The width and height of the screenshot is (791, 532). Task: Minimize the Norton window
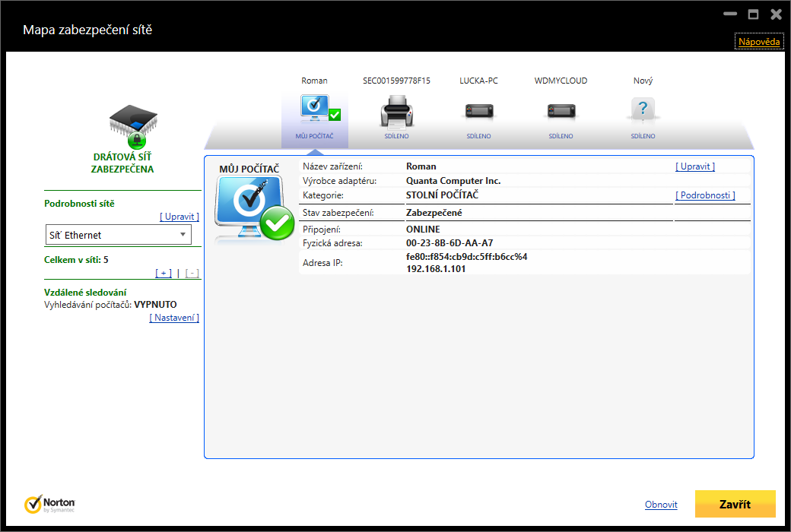pos(730,14)
